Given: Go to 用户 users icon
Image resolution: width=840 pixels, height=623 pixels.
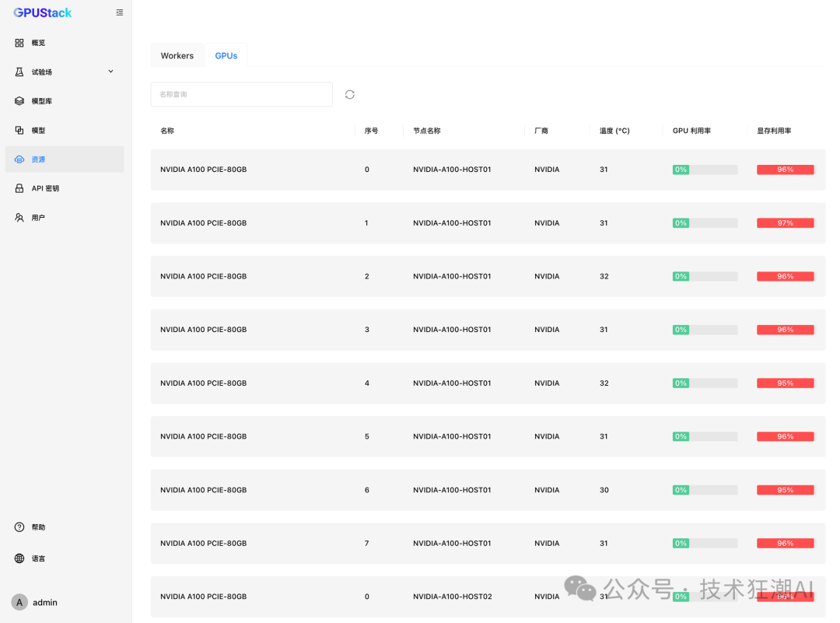Looking at the screenshot, I should [x=19, y=218].
